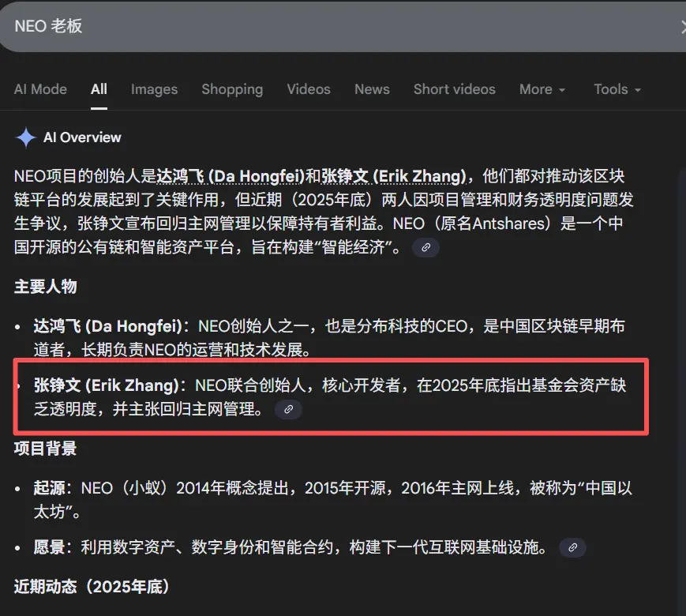Open source link icon after 愿景 bullet
Viewport: 686px width, 616px height.
572,547
